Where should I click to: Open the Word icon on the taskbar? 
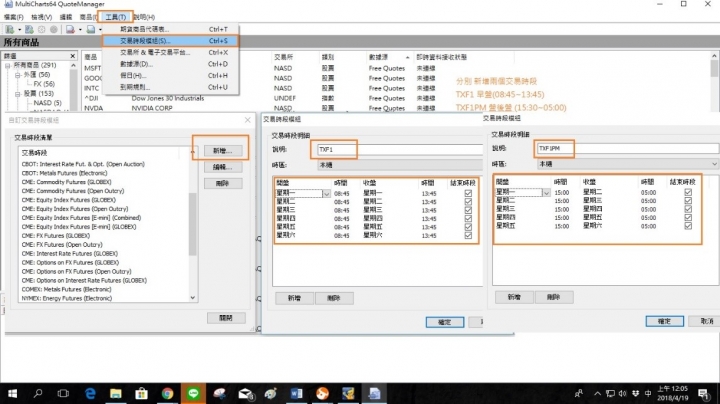pyautogui.click(x=296, y=393)
